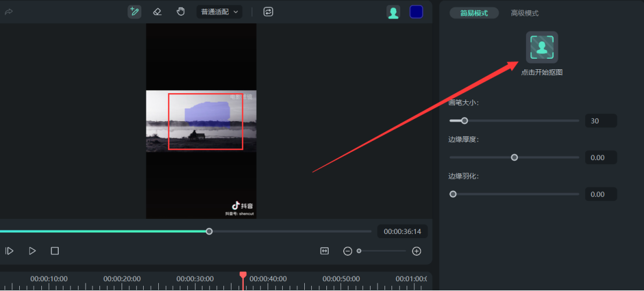Open the 普通适配 fit dropdown
The width and height of the screenshot is (644, 291).
(x=220, y=12)
